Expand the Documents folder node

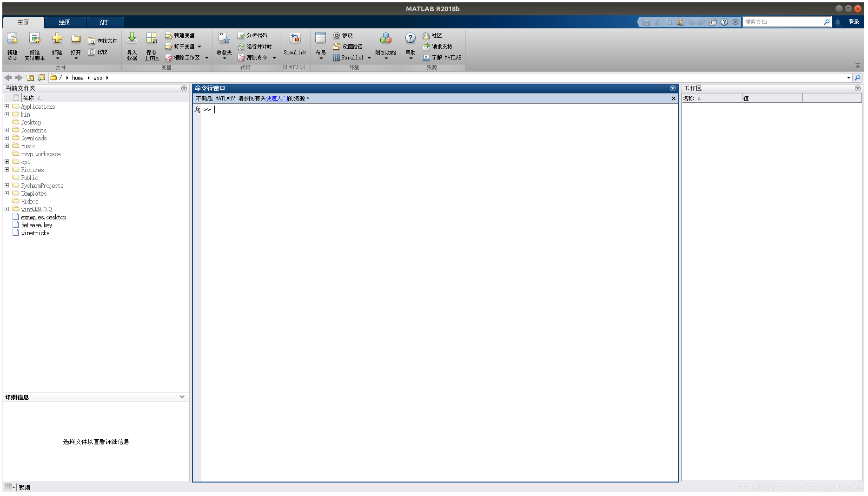7,130
